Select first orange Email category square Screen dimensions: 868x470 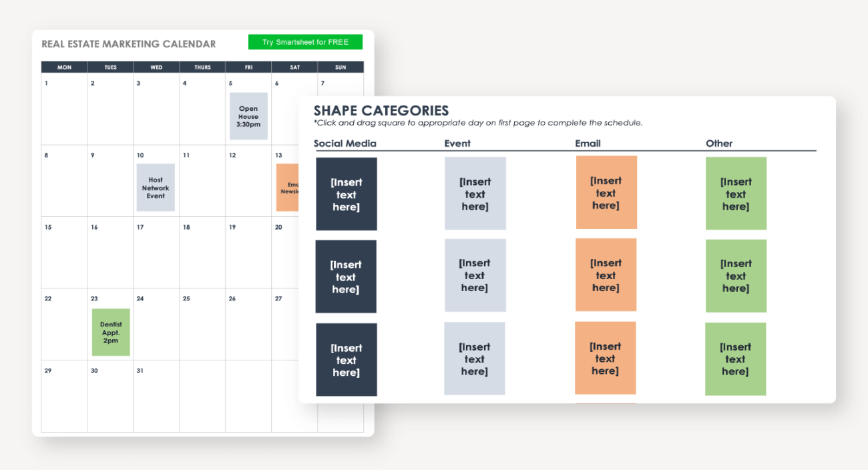(606, 193)
